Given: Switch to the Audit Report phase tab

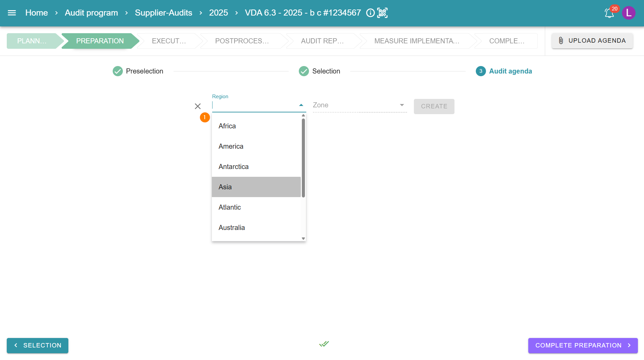Looking at the screenshot, I should coord(322,41).
